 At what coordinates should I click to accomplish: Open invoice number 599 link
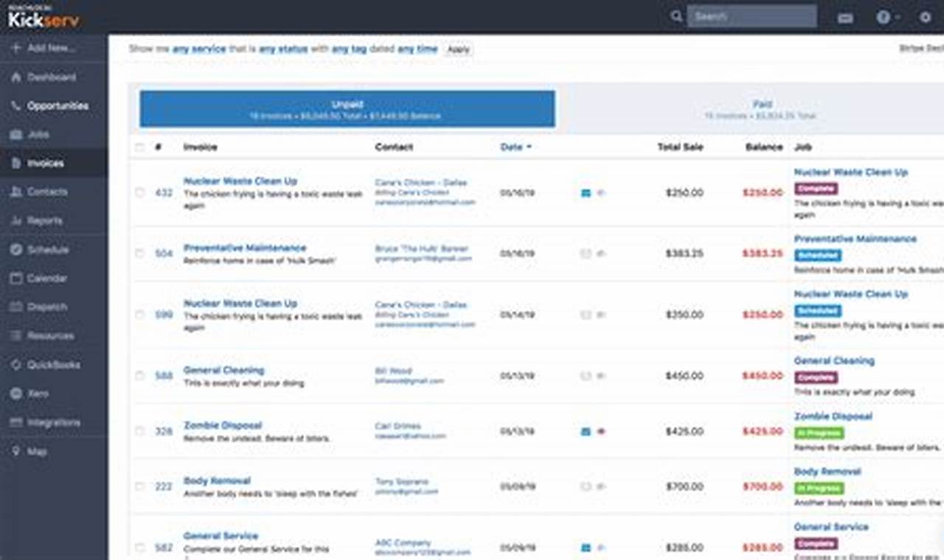point(163,315)
